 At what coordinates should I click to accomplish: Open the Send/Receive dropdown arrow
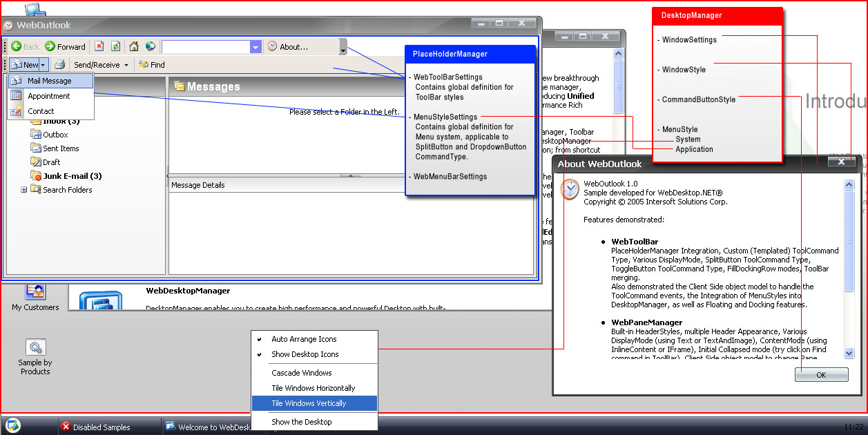[126, 66]
